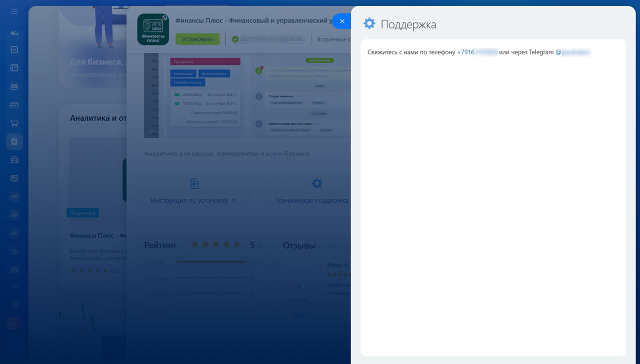The height and width of the screenshot is (364, 640).
Task: Click the striped logo icon in sidebar
Action: tap(14, 270)
